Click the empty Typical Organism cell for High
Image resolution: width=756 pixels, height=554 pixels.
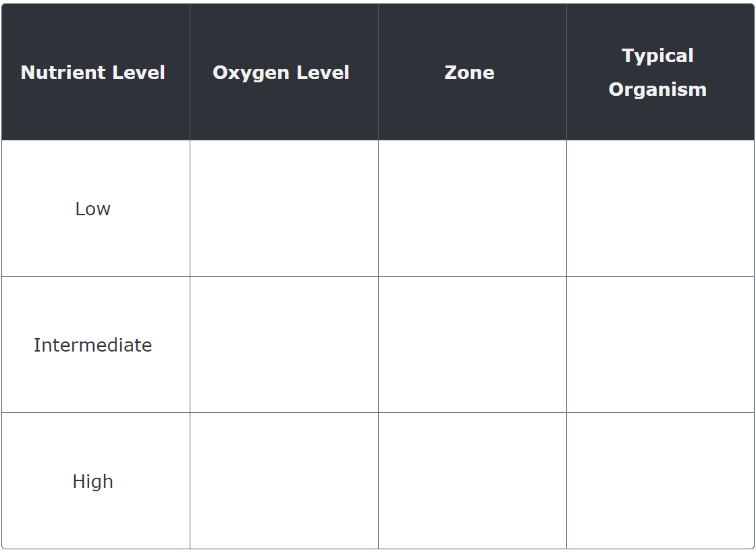659,480
